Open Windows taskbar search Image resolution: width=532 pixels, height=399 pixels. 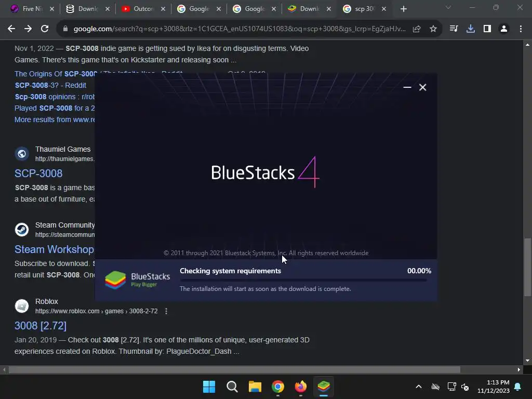pyautogui.click(x=232, y=387)
